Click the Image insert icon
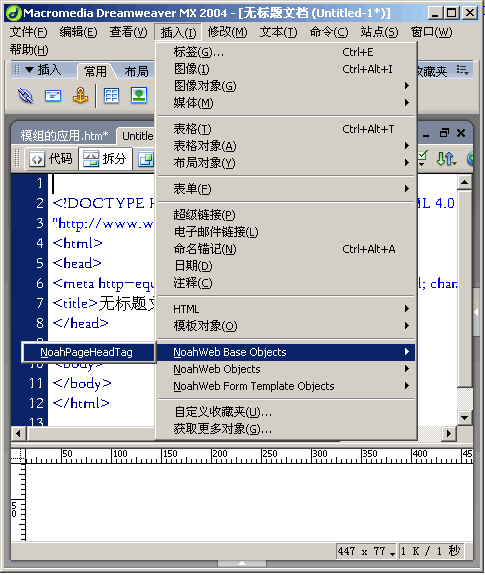This screenshot has width=485, height=575. pos(139,95)
